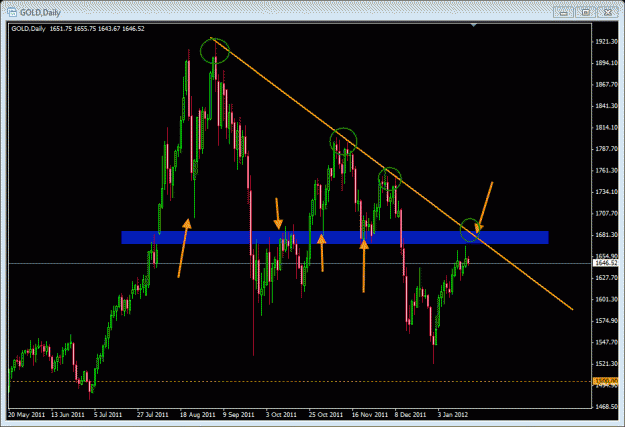The width and height of the screenshot is (625, 427).
Task: Click the 20 May 2011 date label
Action: tap(27, 415)
